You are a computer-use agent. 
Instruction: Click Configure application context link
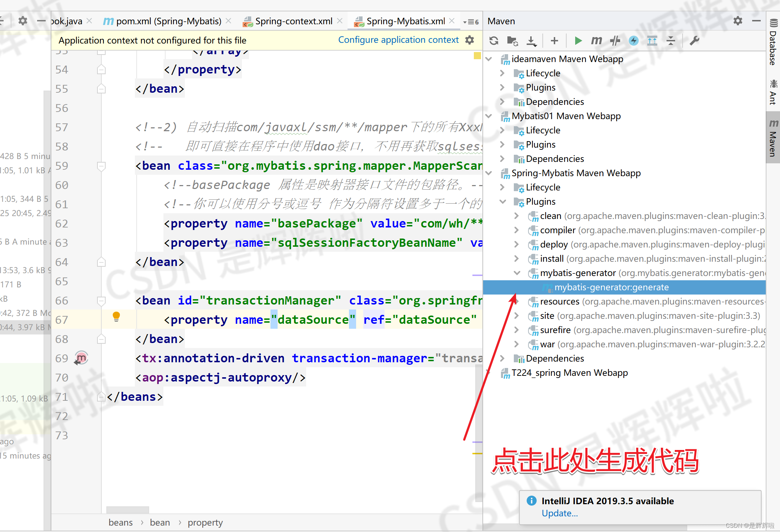coord(398,40)
